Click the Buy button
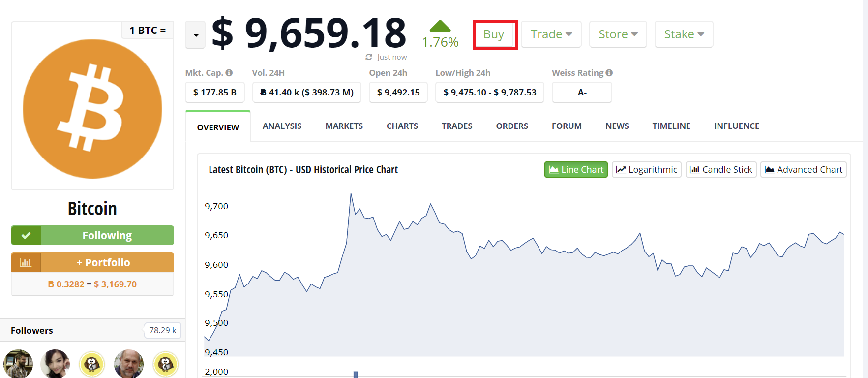Viewport: 868px width, 378px height. (x=494, y=34)
